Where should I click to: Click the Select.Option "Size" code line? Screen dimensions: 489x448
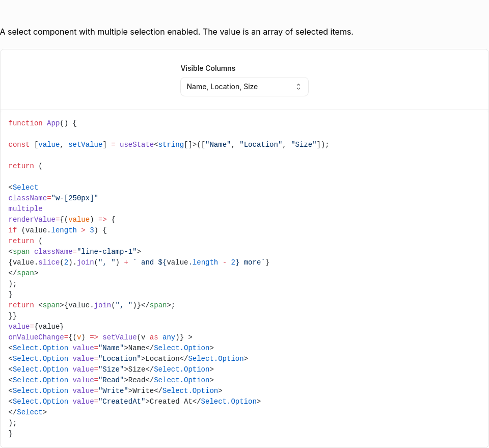point(111,370)
